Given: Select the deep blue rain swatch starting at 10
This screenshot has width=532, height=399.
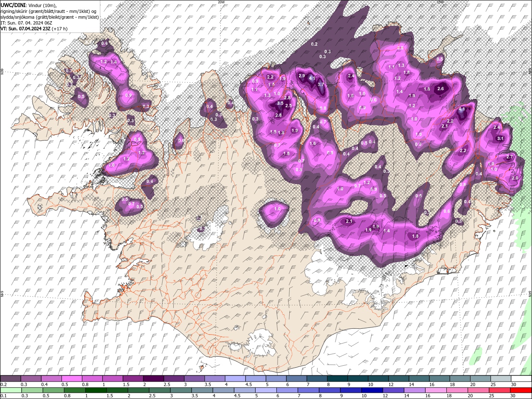Looking at the screenshot, I should 372,390.
